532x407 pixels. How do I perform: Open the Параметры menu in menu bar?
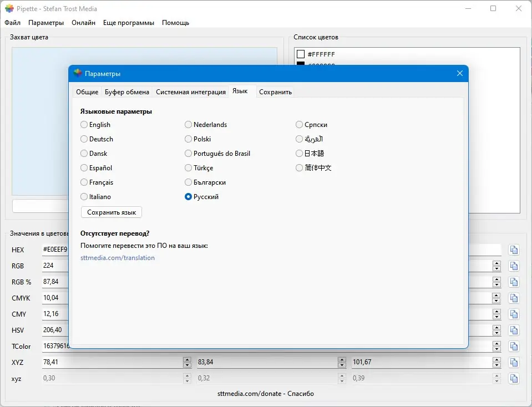click(46, 23)
